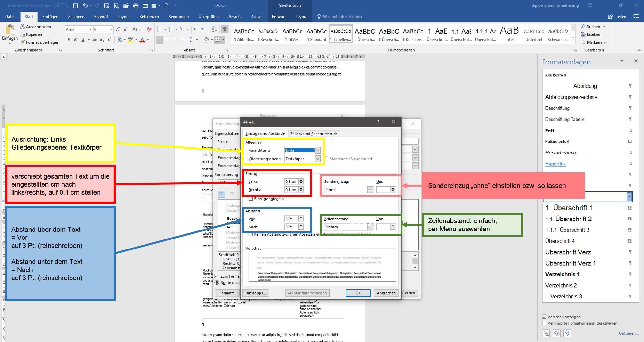The width and height of the screenshot is (644, 342).
Task: Open the Ausrichtung dropdown
Action: click(x=317, y=150)
